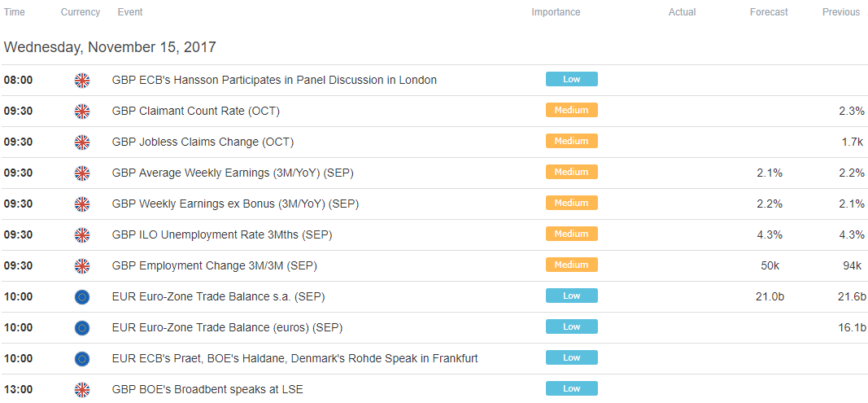Click UK flag icon for Claimant Count Rate

coord(82,112)
